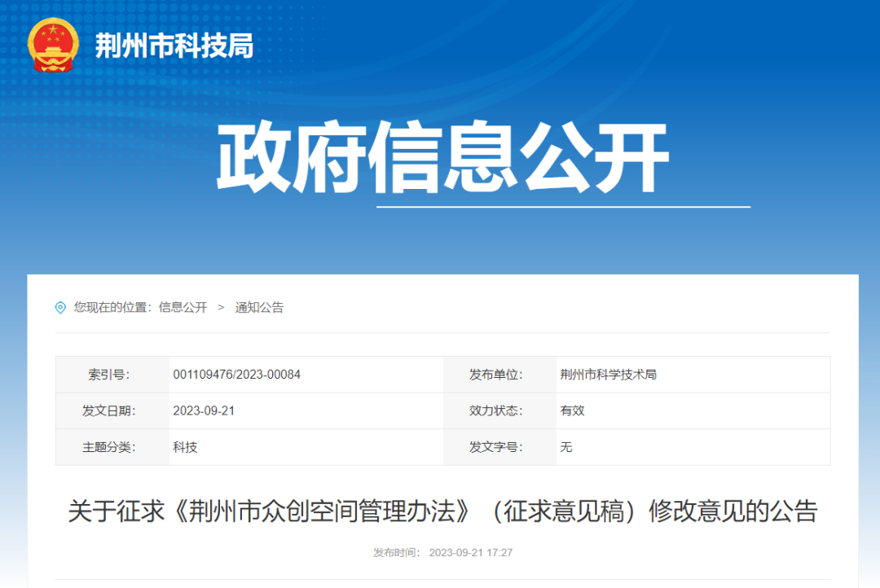Click the location pin icon in breadcrumb
The height and width of the screenshot is (588, 880).
click(x=58, y=308)
